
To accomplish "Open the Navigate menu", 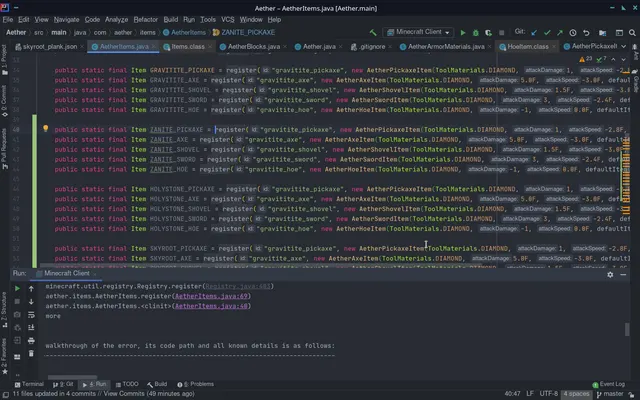I will tap(67, 20).
